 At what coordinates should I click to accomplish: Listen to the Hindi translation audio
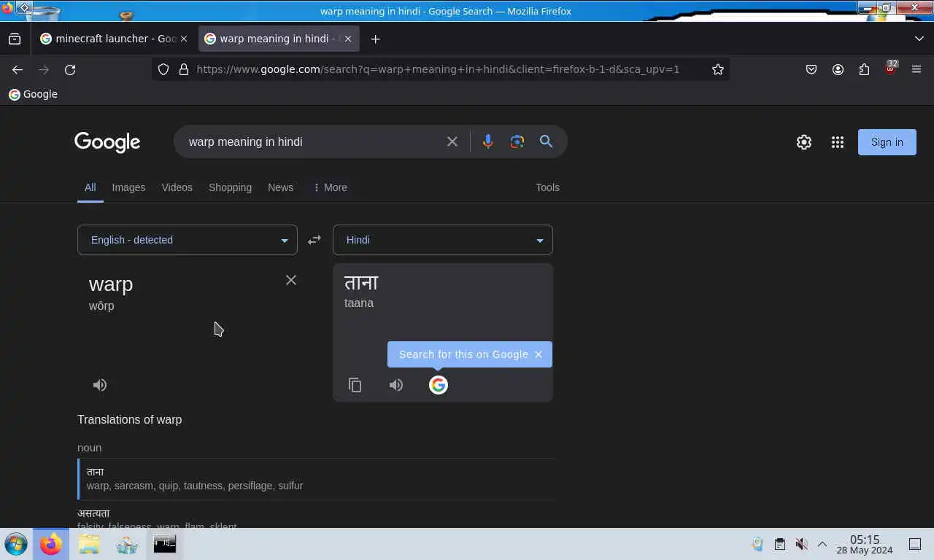point(396,385)
